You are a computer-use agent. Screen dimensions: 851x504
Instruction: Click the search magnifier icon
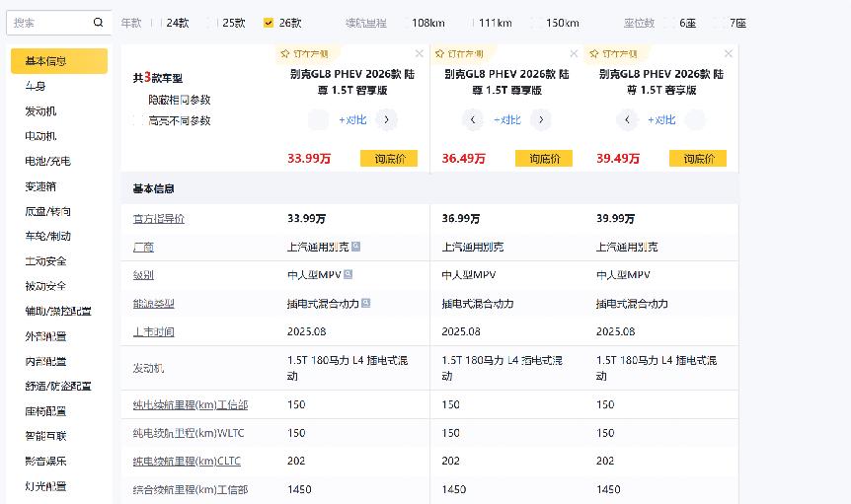pos(98,22)
